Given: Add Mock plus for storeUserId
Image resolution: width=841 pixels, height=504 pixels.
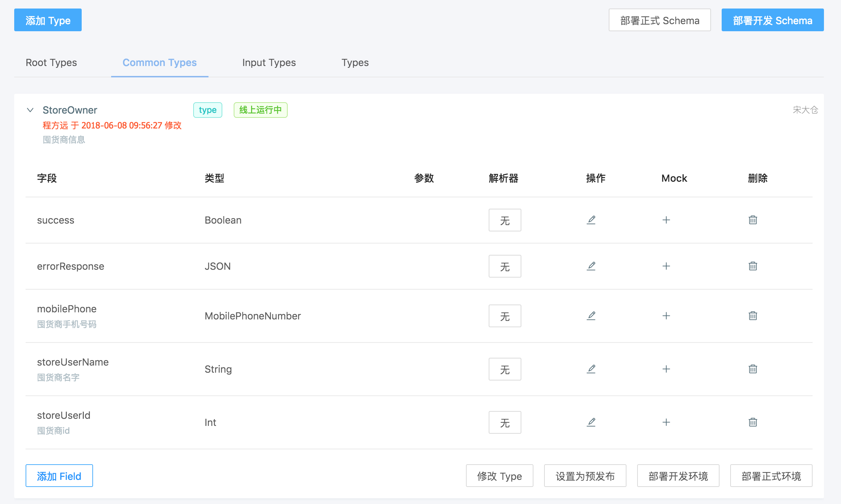Looking at the screenshot, I should 666,422.
